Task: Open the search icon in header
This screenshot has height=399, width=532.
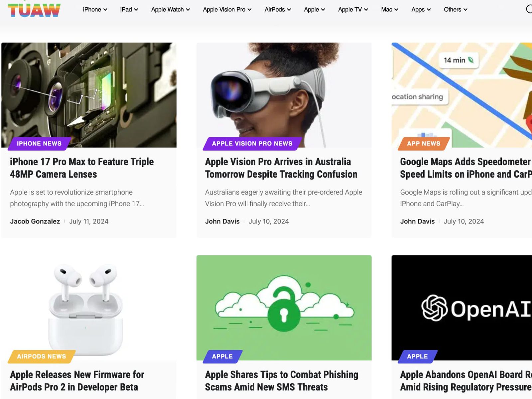Action: point(529,9)
